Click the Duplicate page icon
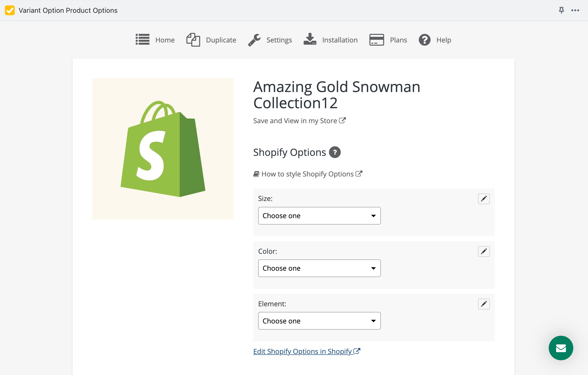 click(x=193, y=40)
